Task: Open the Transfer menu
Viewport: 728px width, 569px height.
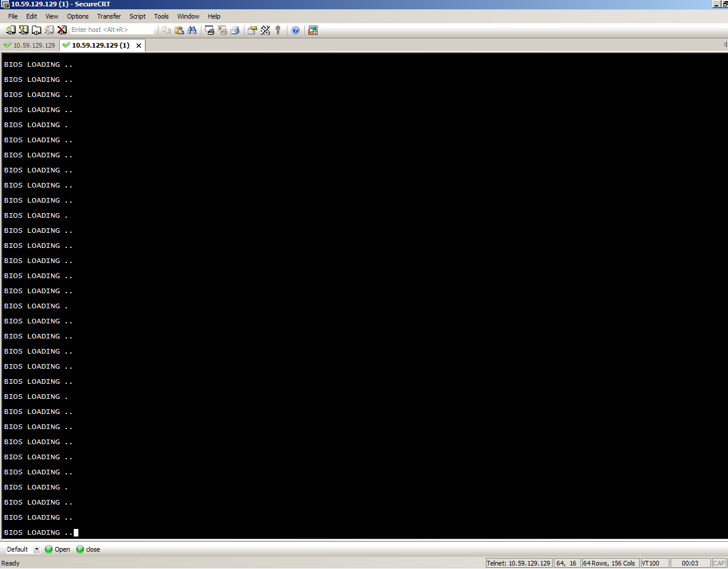Action: pos(109,16)
